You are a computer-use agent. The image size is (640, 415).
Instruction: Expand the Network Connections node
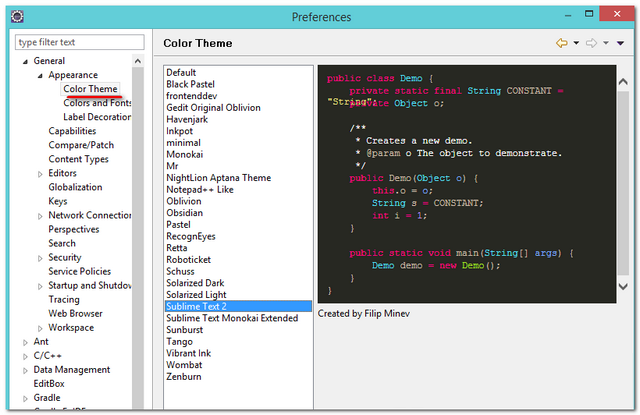(x=40, y=216)
